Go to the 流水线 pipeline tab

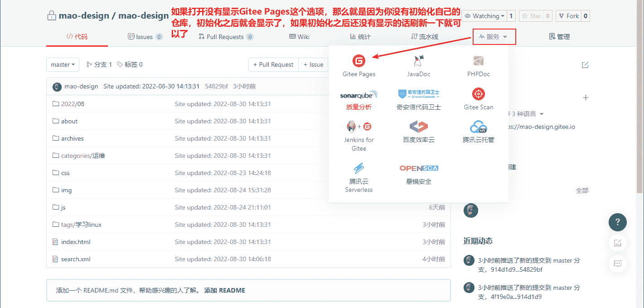point(424,37)
